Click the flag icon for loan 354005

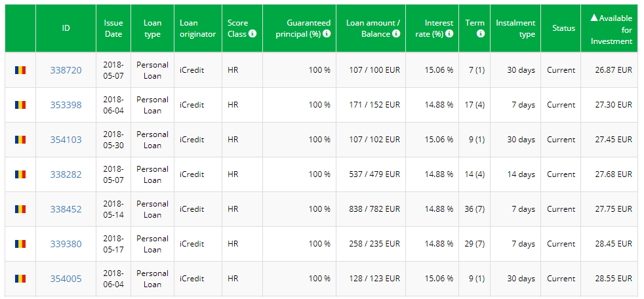(20, 279)
